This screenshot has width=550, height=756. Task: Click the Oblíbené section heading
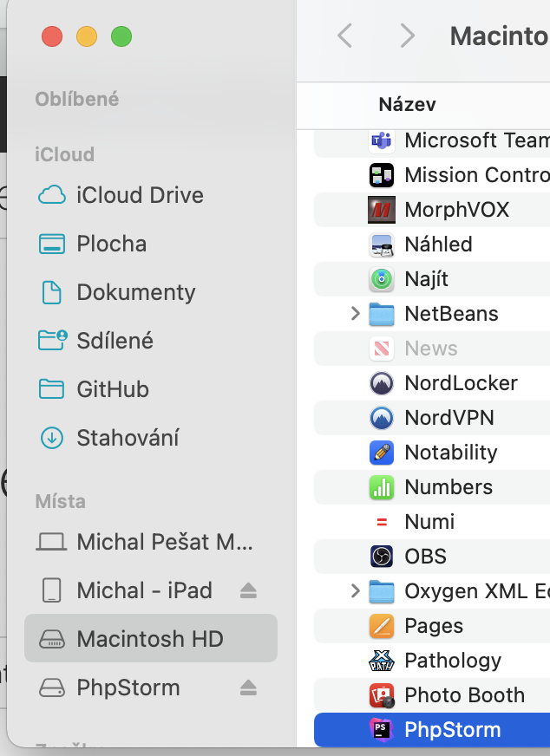click(x=77, y=100)
